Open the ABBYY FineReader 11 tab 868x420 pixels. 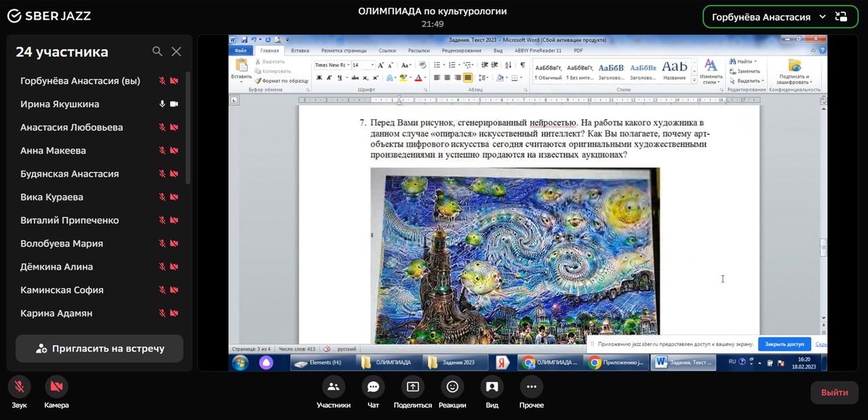pos(538,51)
